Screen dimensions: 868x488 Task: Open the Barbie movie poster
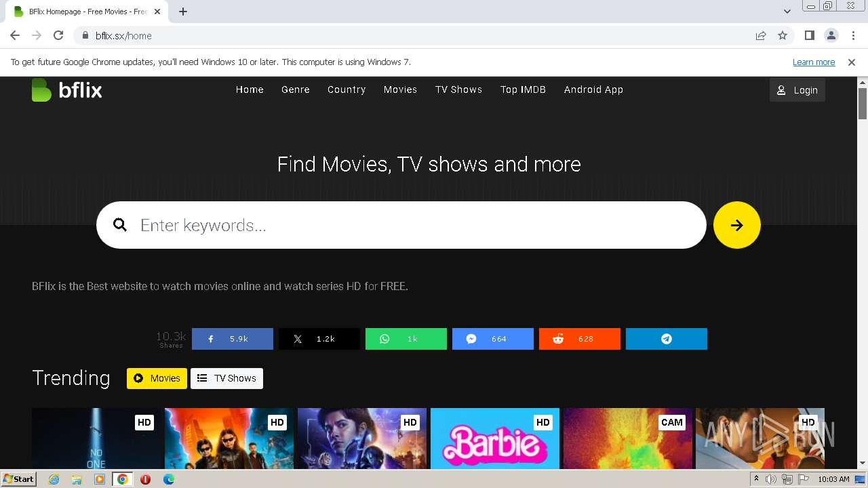[x=495, y=439]
